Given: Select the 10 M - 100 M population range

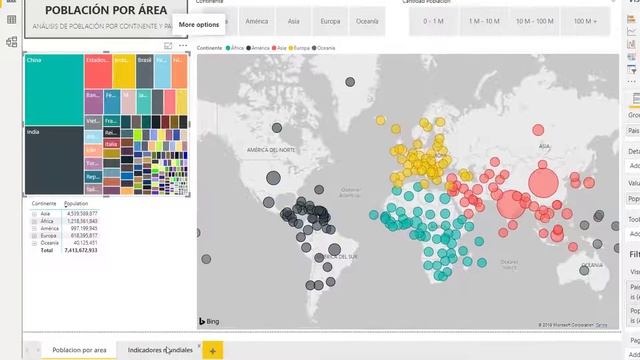Looking at the screenshot, I should click(535, 21).
